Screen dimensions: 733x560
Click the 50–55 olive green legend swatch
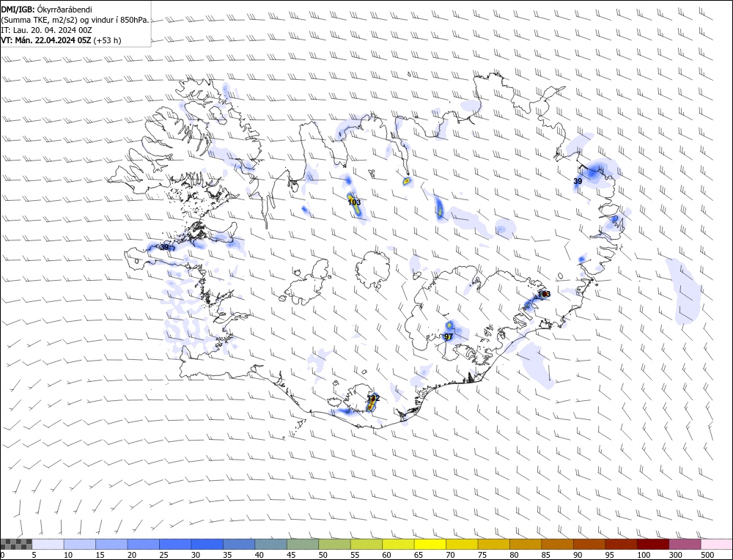(334, 544)
